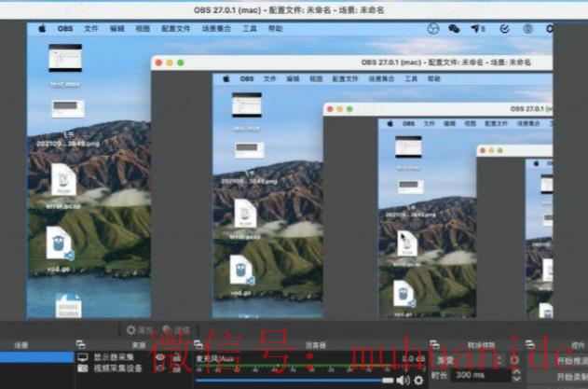This screenshot has height=389, width=588.
Task: Open 配置文件 menu in outermost captured menu bar
Action: (x=176, y=29)
